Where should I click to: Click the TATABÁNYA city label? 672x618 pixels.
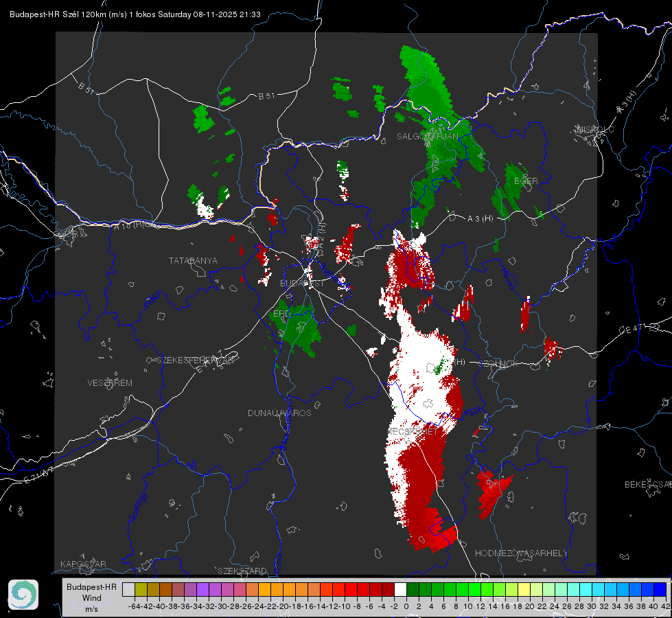click(193, 261)
